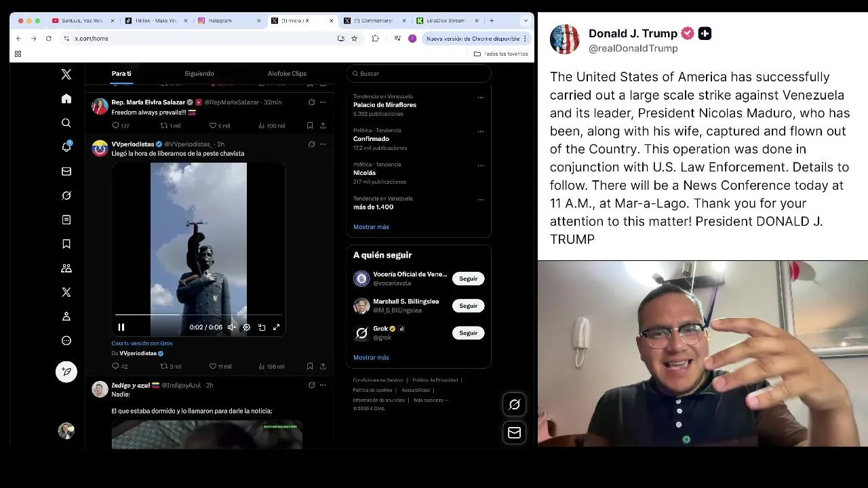This screenshot has width=868, height=488.
Task: Switch to the Siguiendo tab
Action: pos(199,73)
